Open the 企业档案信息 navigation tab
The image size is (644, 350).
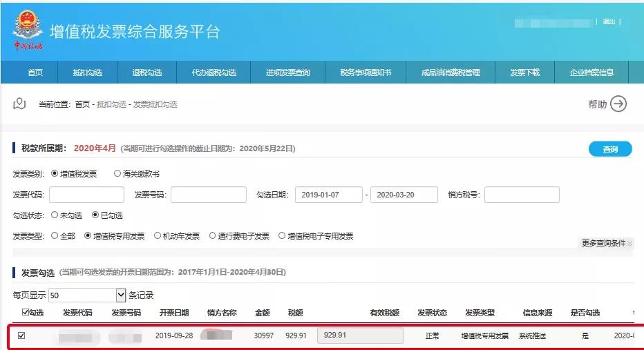(x=591, y=72)
